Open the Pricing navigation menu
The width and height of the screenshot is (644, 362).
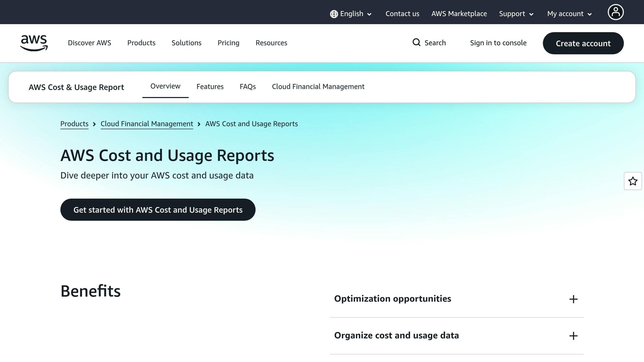(x=228, y=43)
